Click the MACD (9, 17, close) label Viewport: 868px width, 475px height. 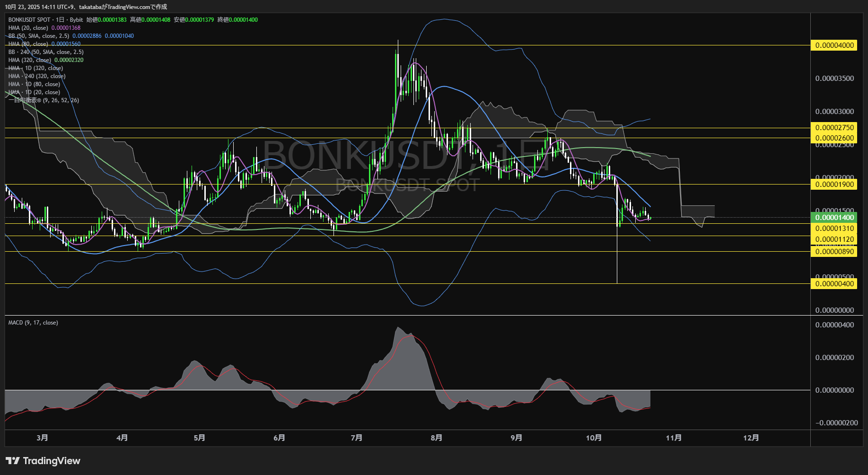coord(33,323)
